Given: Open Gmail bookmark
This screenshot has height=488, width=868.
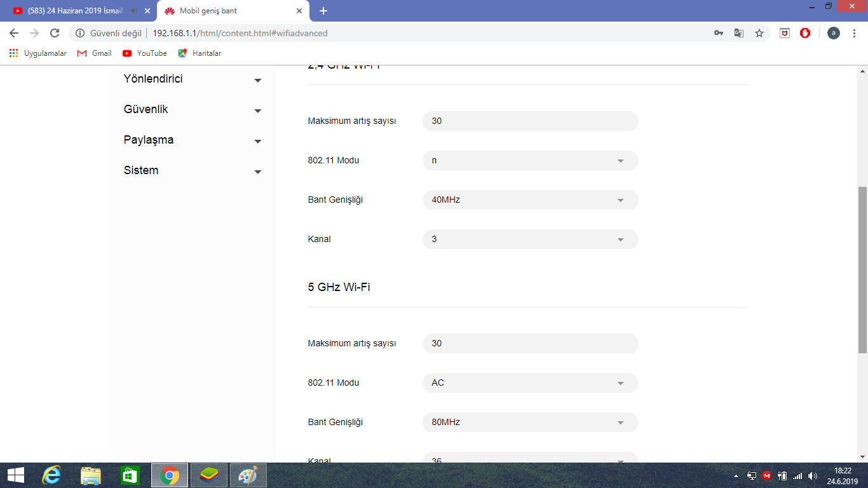Looking at the screenshot, I should point(94,53).
